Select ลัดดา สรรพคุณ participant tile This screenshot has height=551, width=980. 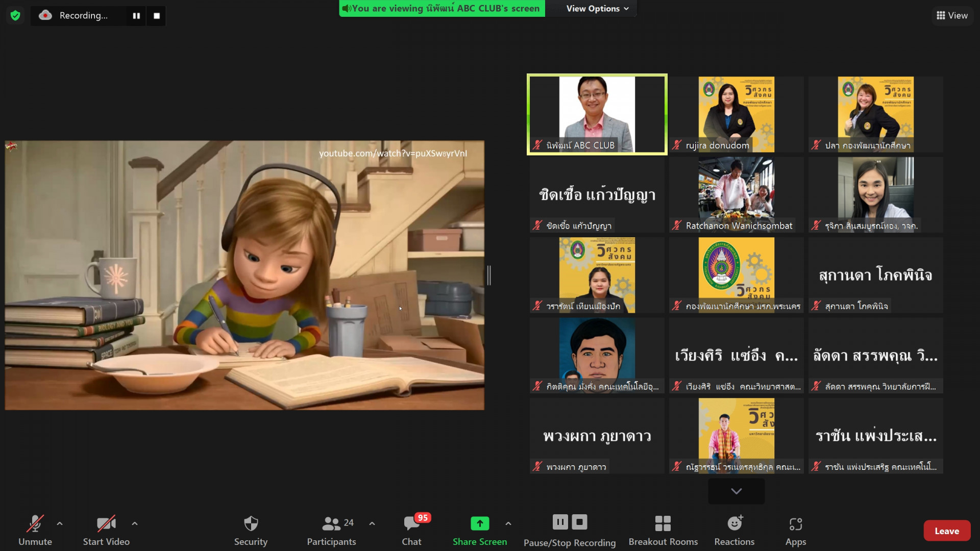[876, 355]
